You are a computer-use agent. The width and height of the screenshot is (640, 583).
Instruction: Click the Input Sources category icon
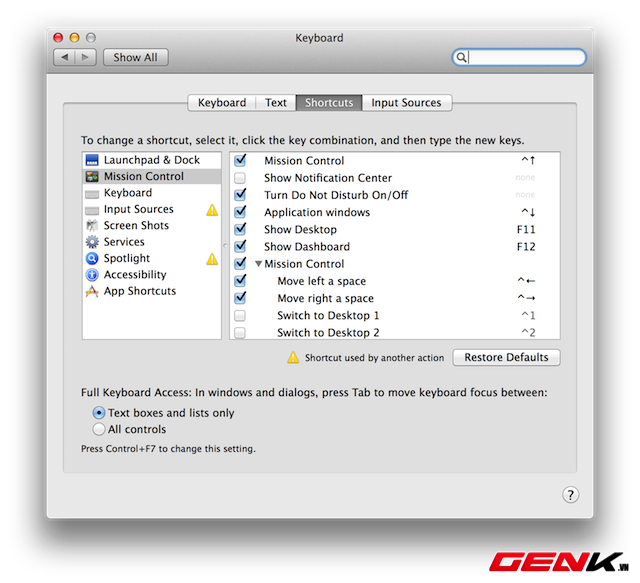pos(92,210)
